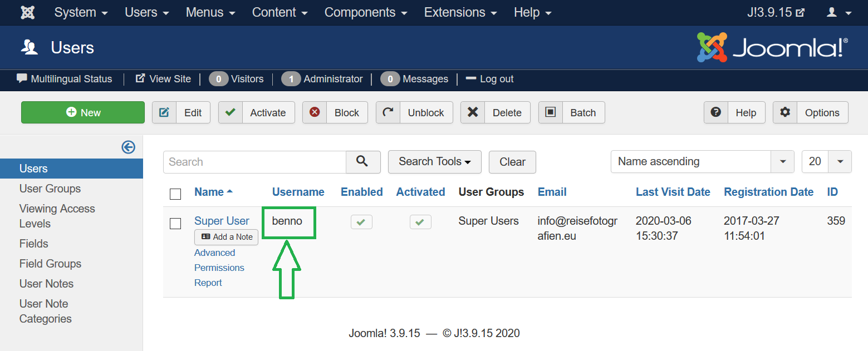Screen dimensions: 868x351
Task: Click the Edit pencil toolbar button
Action: click(x=181, y=112)
